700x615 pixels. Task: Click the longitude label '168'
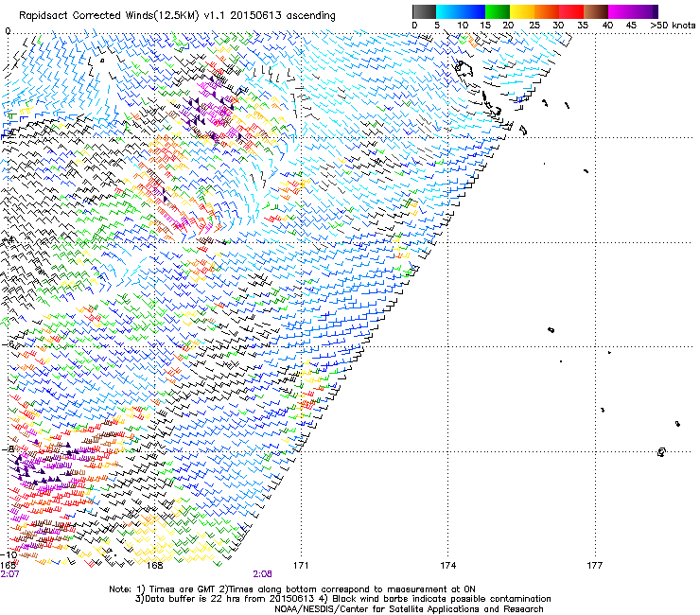(155, 566)
